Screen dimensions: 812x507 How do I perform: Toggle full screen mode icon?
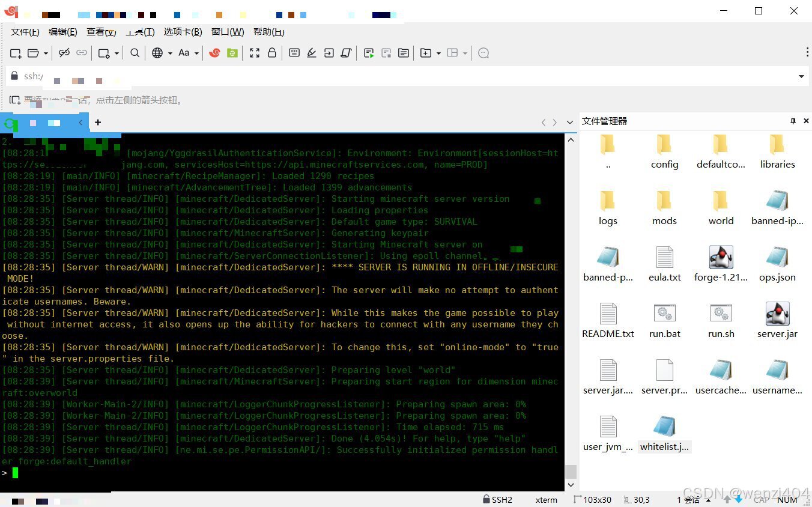[255, 53]
